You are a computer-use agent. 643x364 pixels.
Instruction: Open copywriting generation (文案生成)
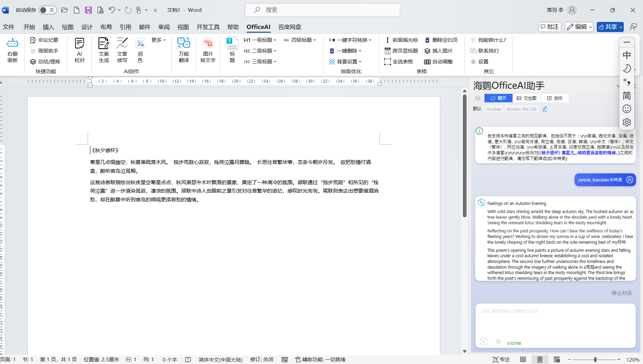coord(104,51)
